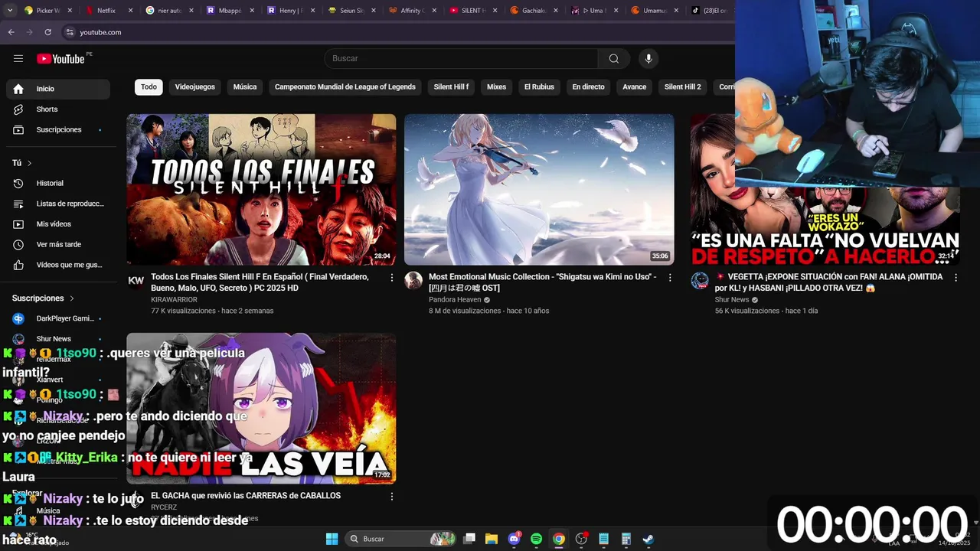Expand the Suscripciones section heading
Screen dimensions: 980x551
[44, 298]
